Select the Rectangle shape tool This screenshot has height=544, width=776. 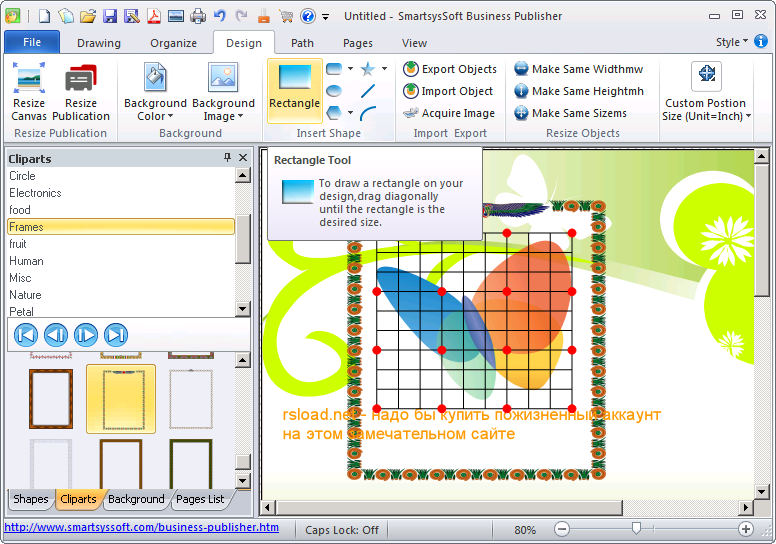coord(294,91)
